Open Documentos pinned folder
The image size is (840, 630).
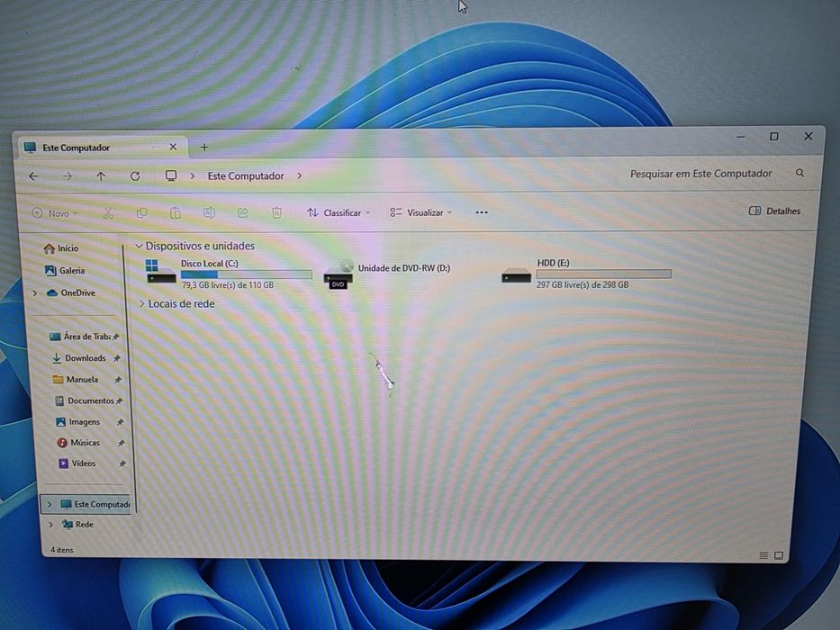click(x=89, y=400)
